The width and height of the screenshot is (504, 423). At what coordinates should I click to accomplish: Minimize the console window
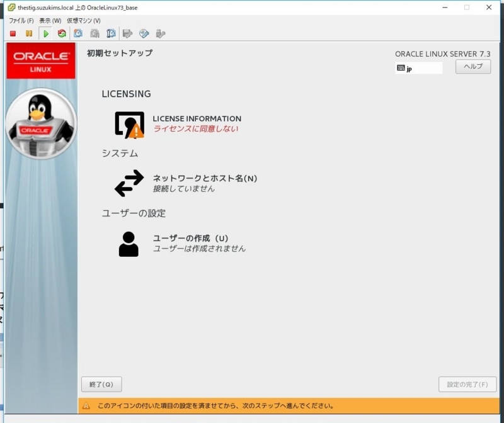445,7
